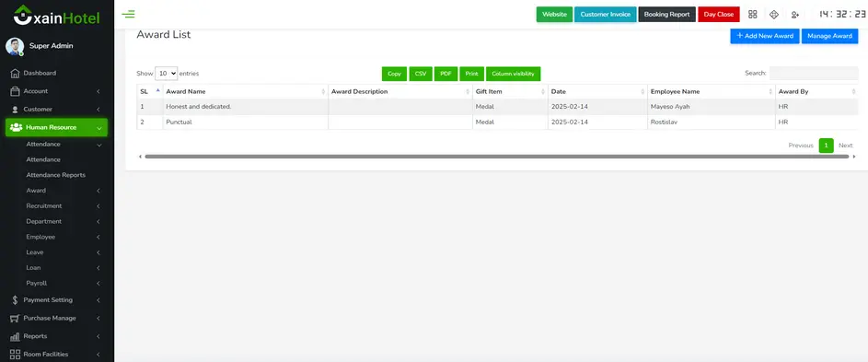
Task: Click the Purchase Manage cart icon
Action: pos(15,318)
